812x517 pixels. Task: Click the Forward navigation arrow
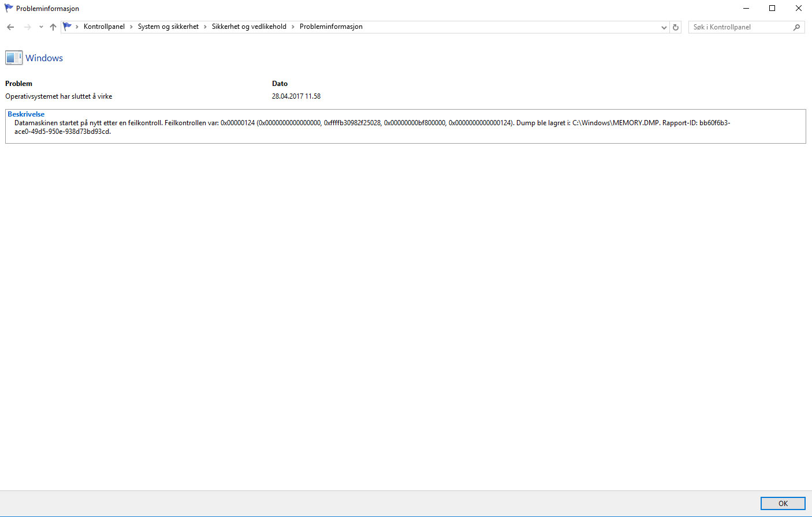27,27
